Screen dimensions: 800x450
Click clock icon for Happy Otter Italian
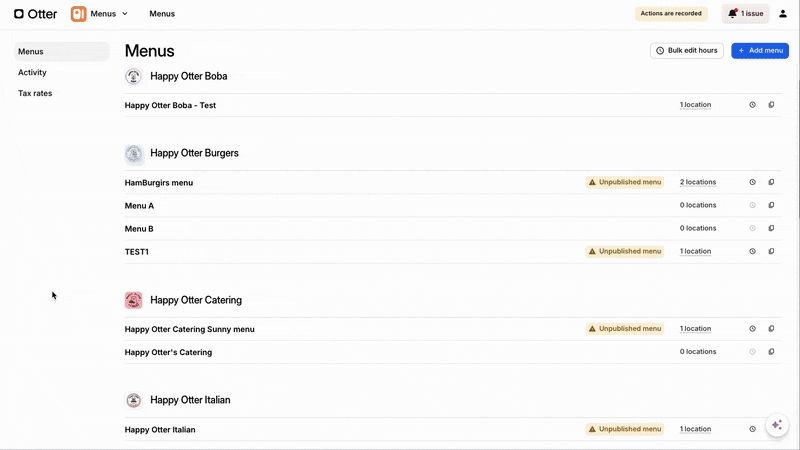pyautogui.click(x=753, y=429)
